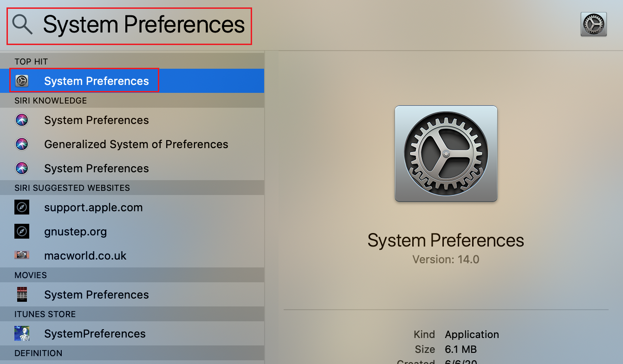Select the System Preferences movie result
Image resolution: width=623 pixels, height=364 pixels.
(132, 294)
